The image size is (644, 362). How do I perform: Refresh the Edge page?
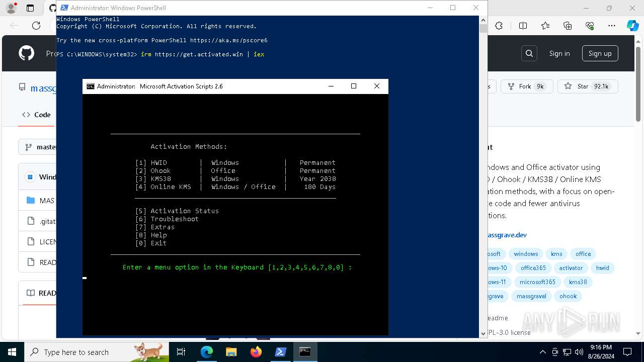[36, 26]
